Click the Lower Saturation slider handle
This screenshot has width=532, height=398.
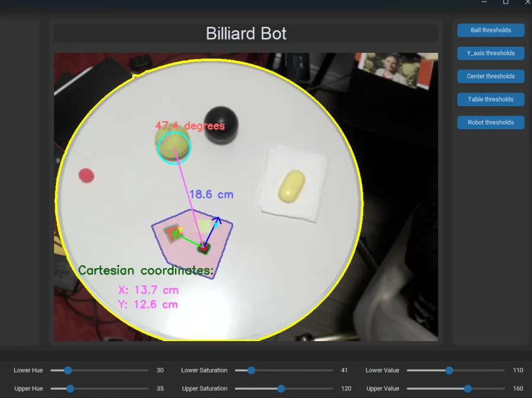[x=251, y=370]
